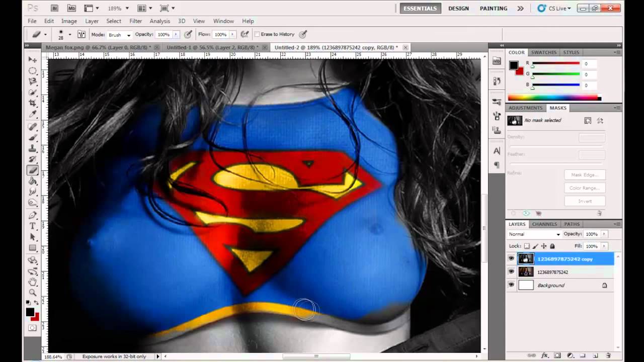Select the Clone Stamp tool
The width and height of the screenshot is (644, 362).
tap(33, 149)
